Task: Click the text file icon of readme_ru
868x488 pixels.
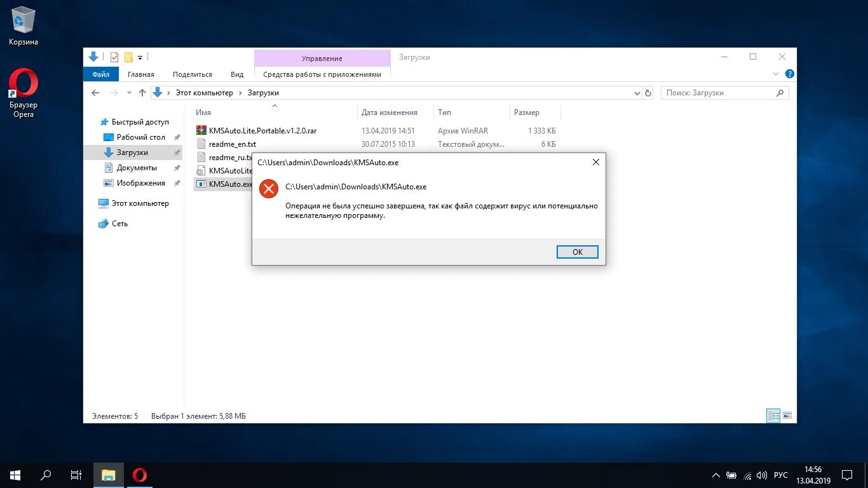Action: click(201, 157)
